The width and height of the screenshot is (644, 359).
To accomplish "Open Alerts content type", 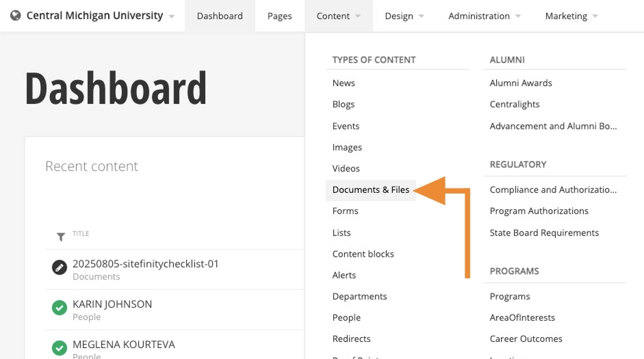I will click(x=344, y=275).
